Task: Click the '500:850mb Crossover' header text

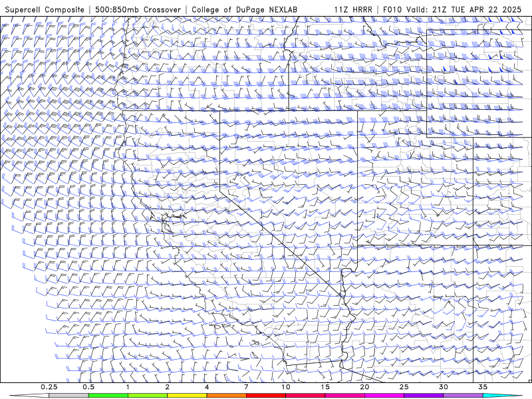Action: 138,10
